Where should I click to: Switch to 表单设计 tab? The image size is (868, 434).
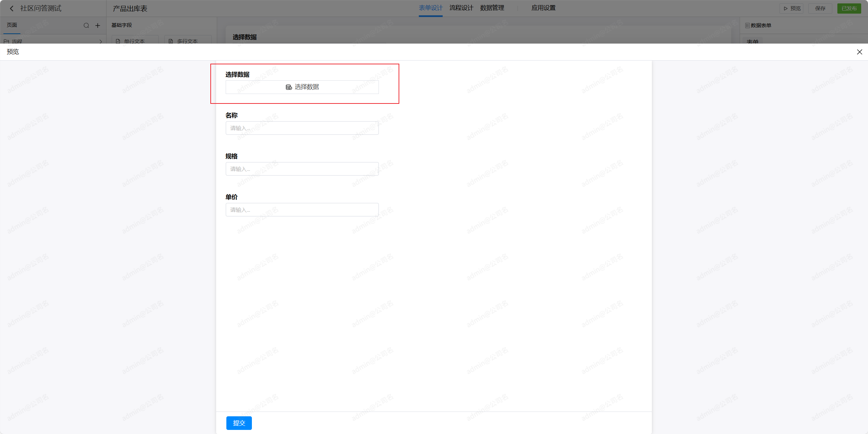tap(431, 8)
